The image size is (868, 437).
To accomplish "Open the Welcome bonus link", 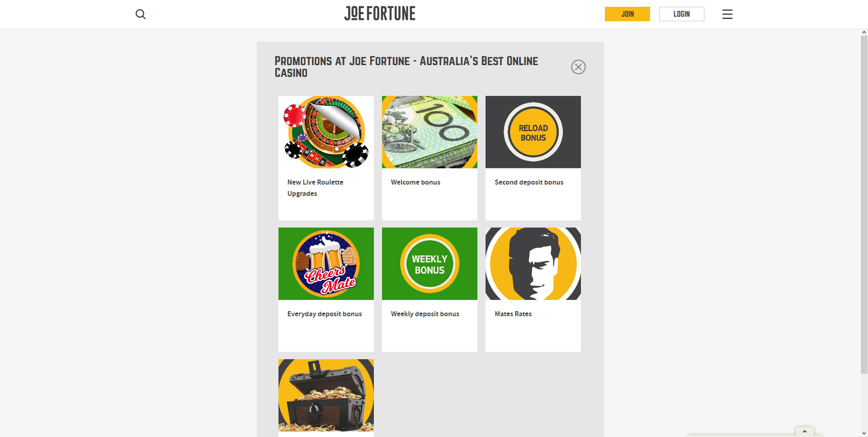I will tap(415, 182).
